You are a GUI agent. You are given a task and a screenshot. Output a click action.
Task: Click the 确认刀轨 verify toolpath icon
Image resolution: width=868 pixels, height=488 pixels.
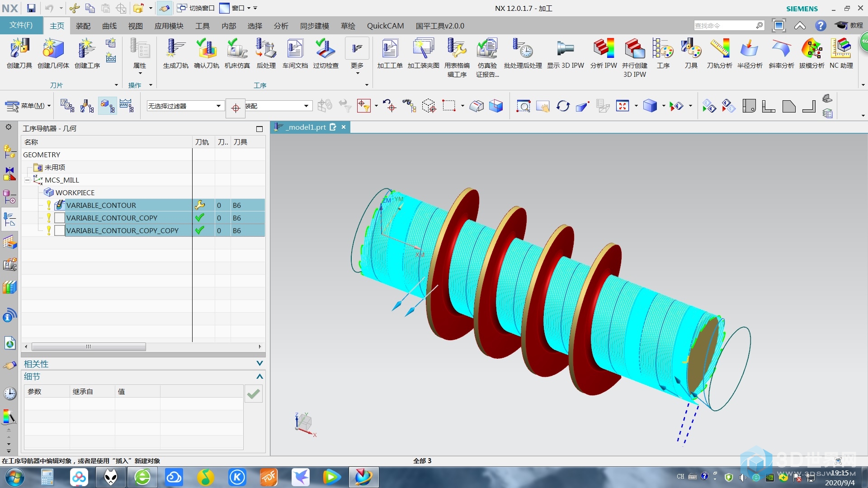[207, 49]
